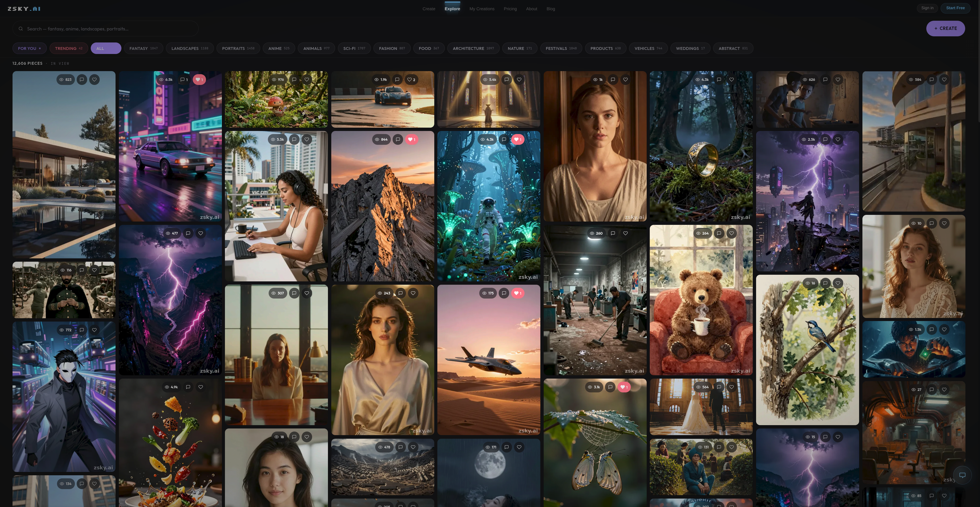Image resolution: width=980 pixels, height=507 pixels.
Task: Open the Pricing page
Action: click(510, 8)
